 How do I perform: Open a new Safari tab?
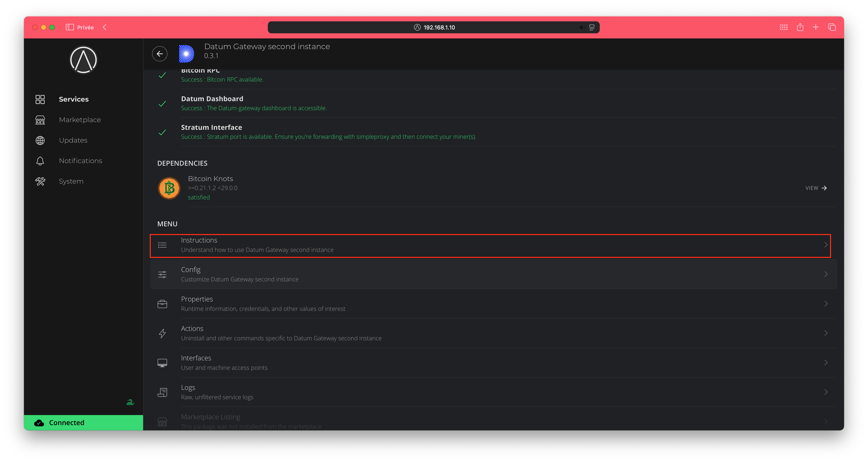816,27
